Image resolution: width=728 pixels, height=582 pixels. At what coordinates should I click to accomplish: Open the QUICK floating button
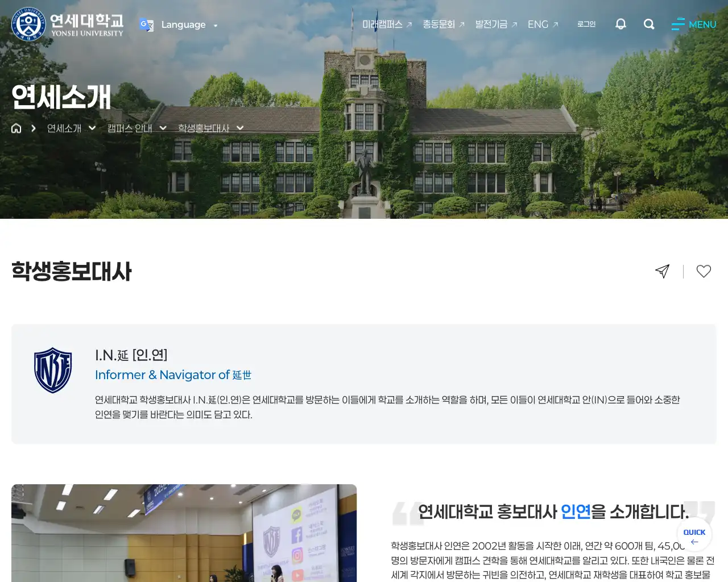point(694,535)
